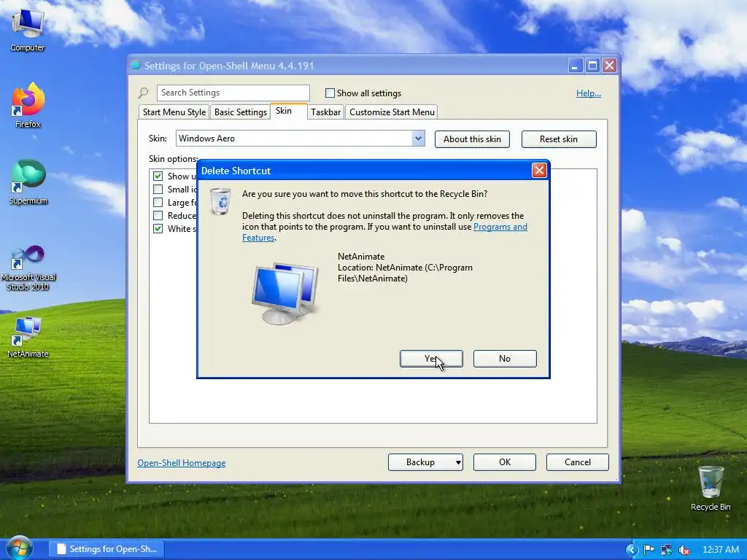This screenshot has width=747, height=560.
Task: Open the Customize Start Menu tab
Action: 392,112
